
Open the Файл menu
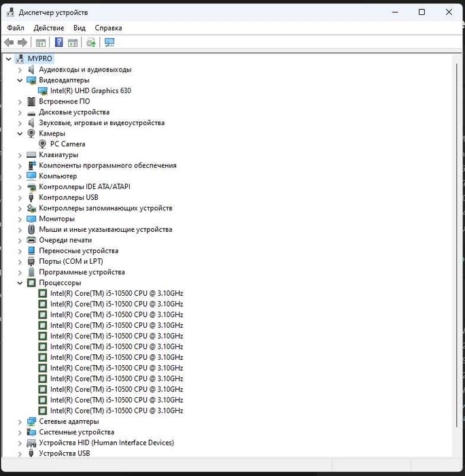pyautogui.click(x=16, y=28)
